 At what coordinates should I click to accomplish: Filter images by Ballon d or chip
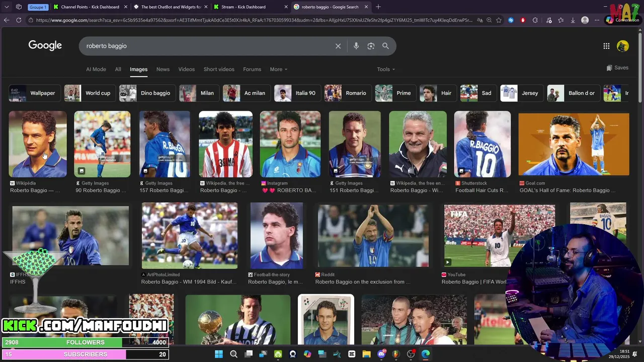coord(574,93)
